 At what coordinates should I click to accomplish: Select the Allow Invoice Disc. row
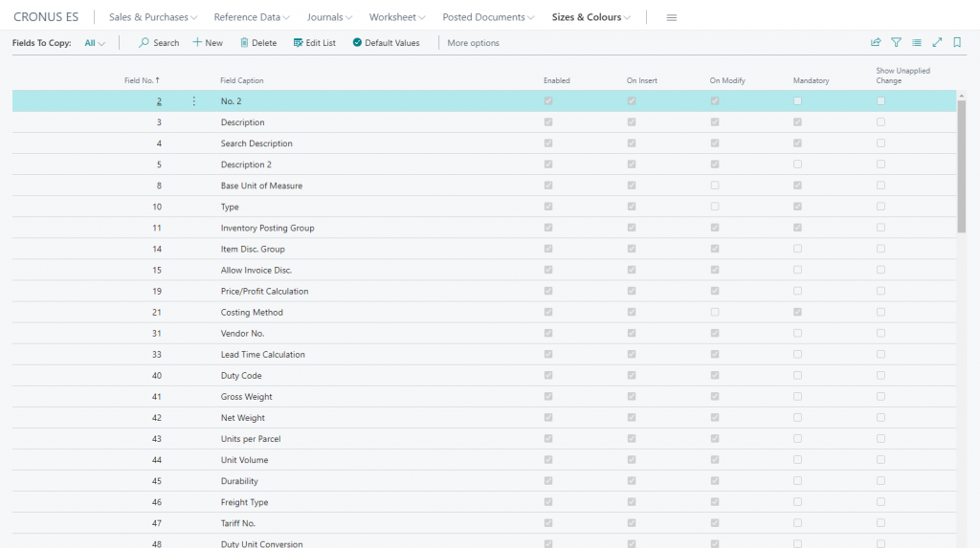point(484,270)
